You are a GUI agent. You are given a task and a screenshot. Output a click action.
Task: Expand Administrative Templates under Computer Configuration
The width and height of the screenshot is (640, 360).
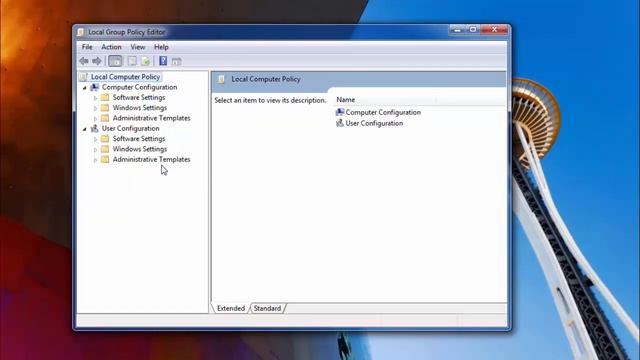96,118
